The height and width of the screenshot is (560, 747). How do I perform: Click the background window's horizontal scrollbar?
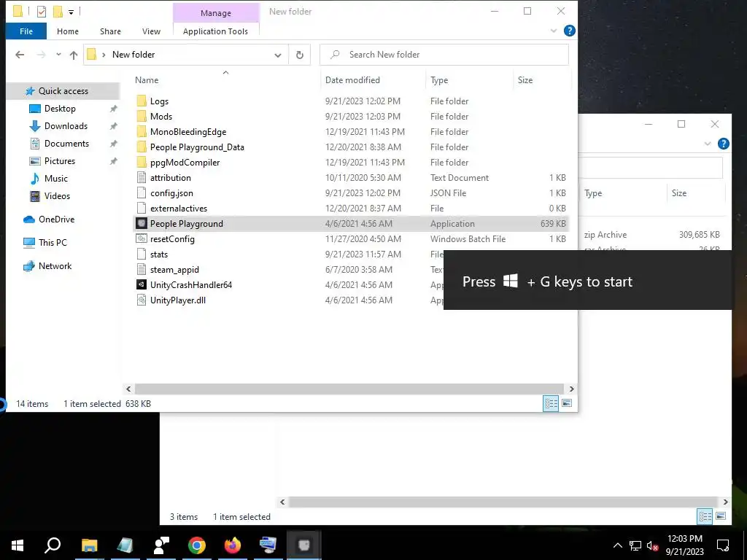pyautogui.click(x=503, y=502)
